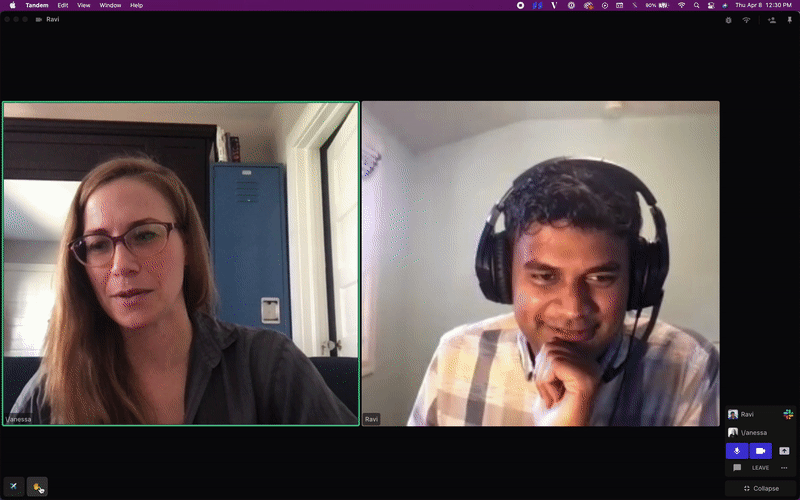Collapse the call window
This screenshot has height=500, width=800.
761,488
